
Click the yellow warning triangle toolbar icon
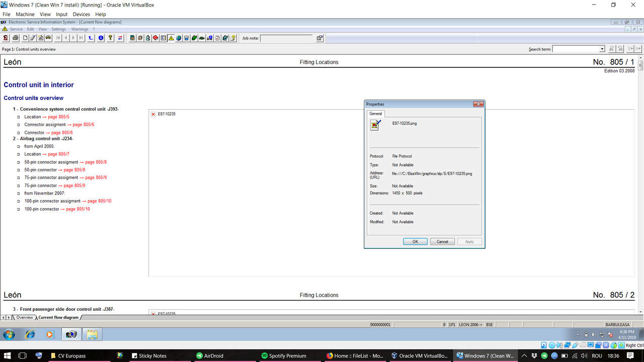[x=171, y=38]
